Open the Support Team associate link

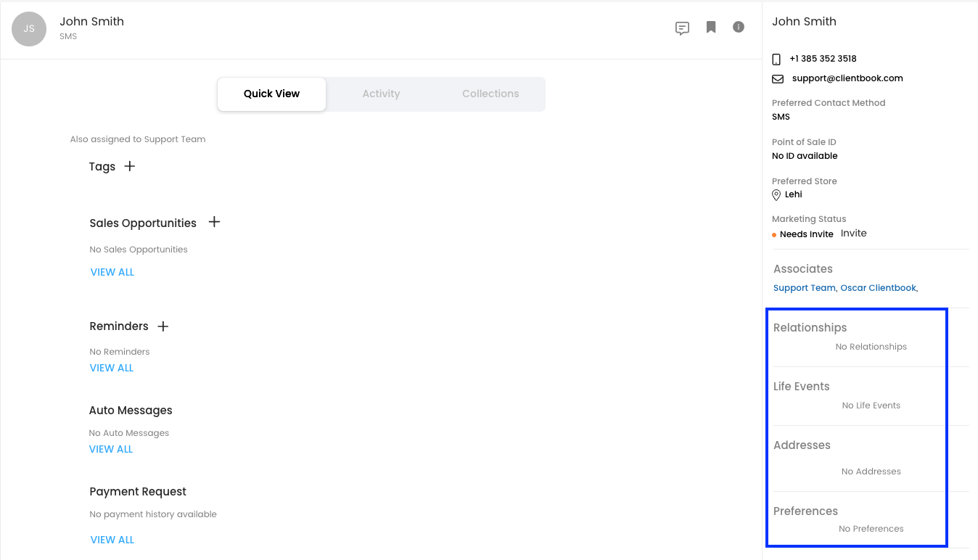point(804,288)
